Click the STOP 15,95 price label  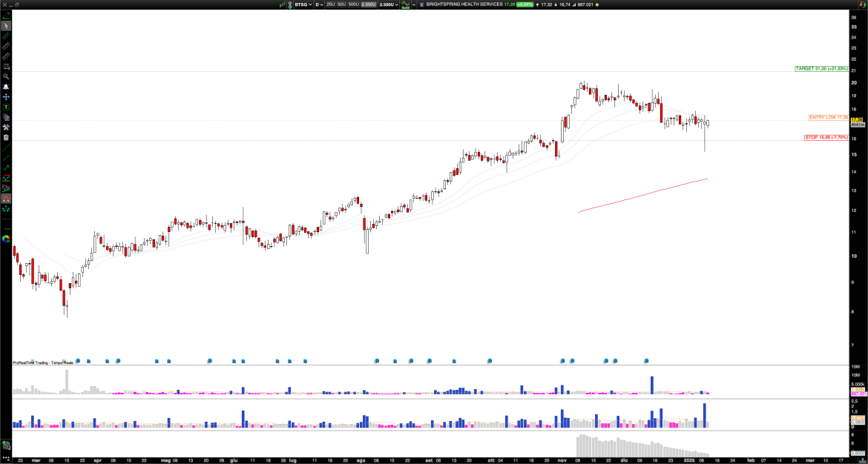coord(826,137)
